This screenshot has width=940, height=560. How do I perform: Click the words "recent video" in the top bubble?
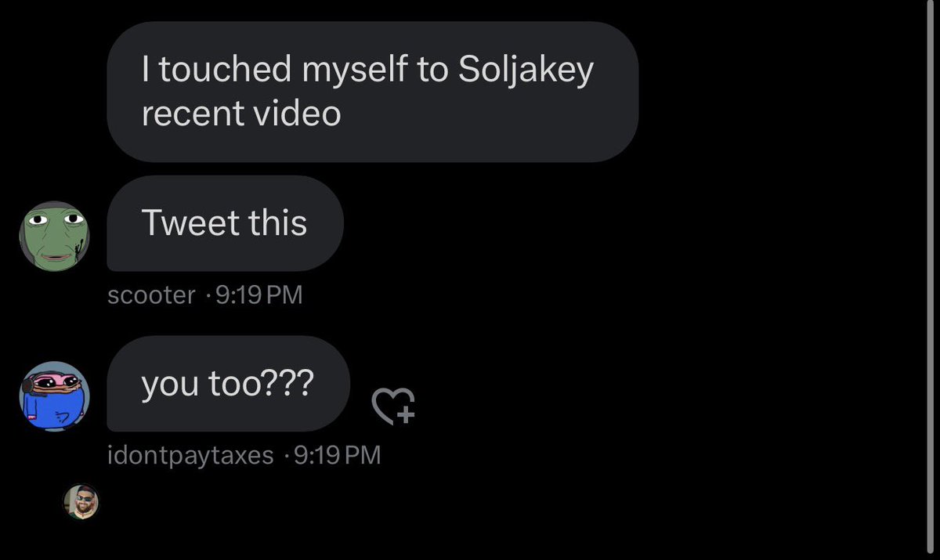point(241,114)
